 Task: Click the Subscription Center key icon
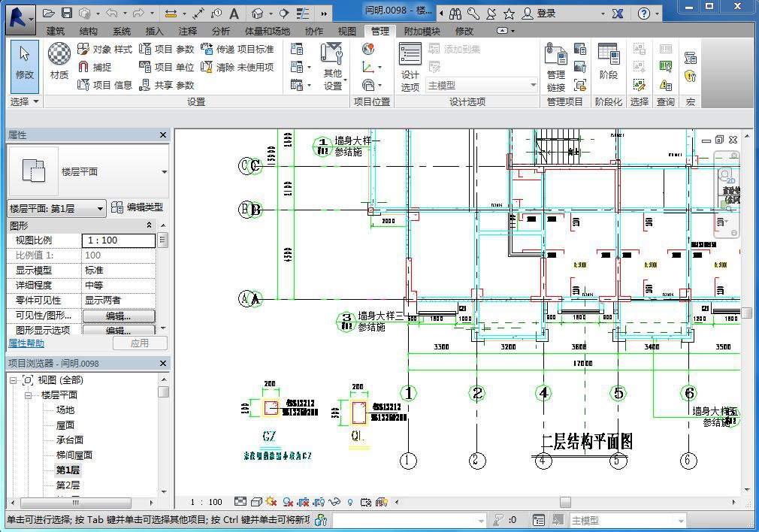(473, 14)
